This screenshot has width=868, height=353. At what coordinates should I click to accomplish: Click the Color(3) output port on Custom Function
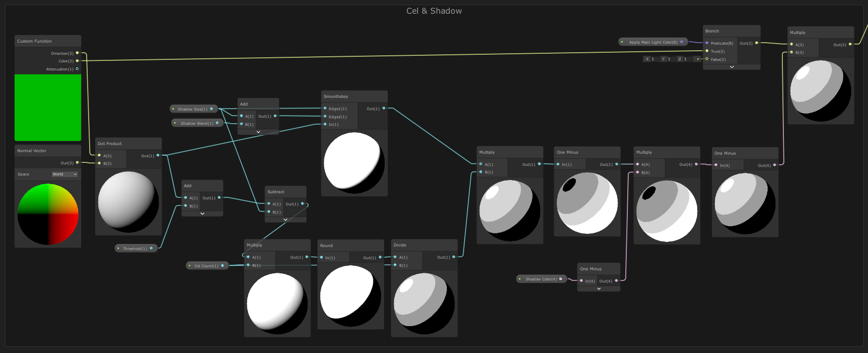pyautogui.click(x=77, y=61)
